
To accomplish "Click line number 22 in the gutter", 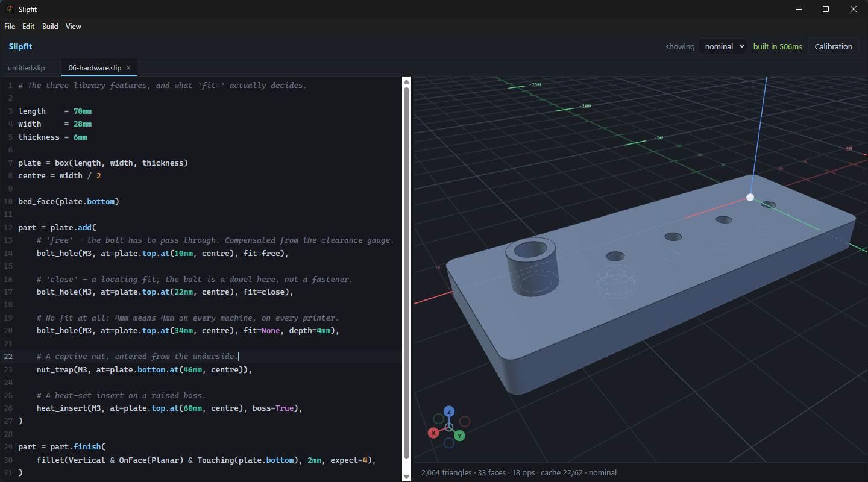I will [x=8, y=356].
